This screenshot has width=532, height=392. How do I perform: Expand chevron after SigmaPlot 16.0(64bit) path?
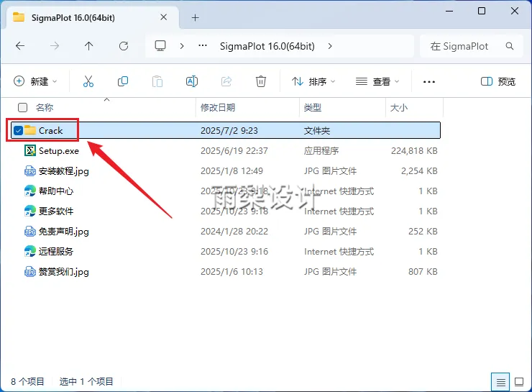(x=330, y=46)
